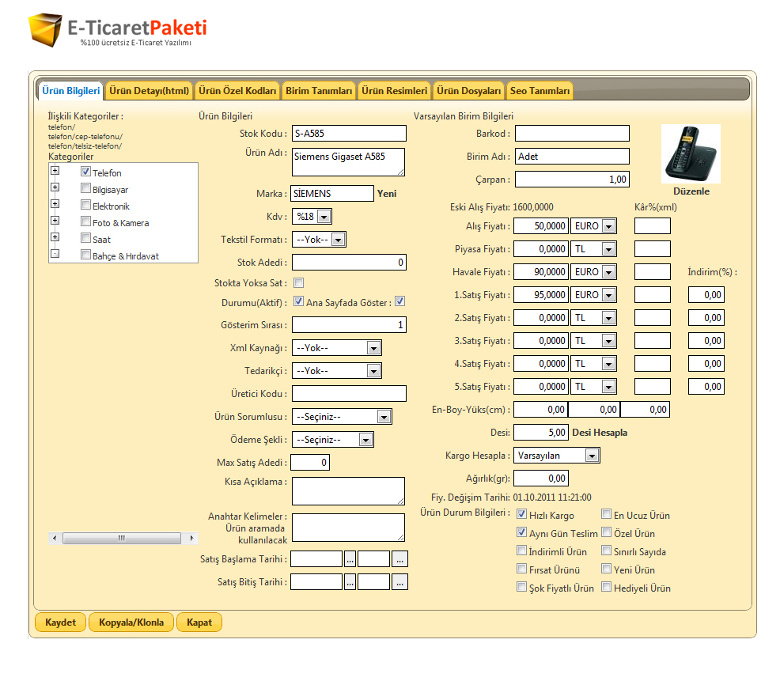Expand the Bilgisayar category plus icon
This screenshot has width=780, height=700.
55,187
